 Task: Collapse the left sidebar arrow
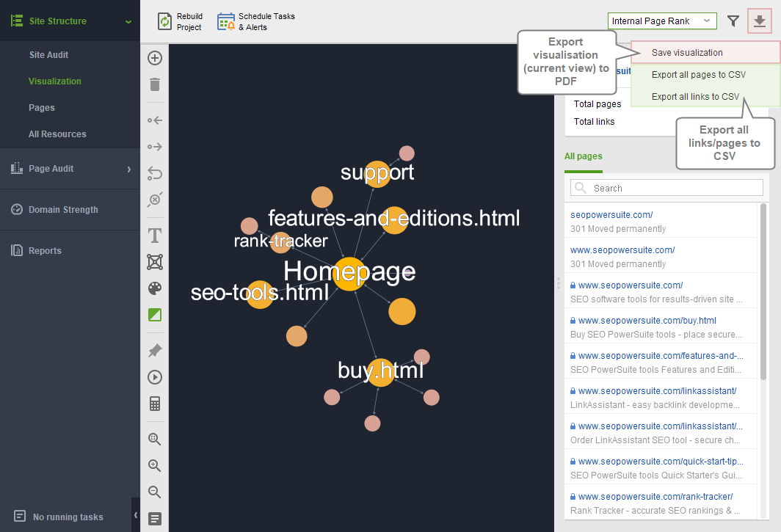pos(136,515)
